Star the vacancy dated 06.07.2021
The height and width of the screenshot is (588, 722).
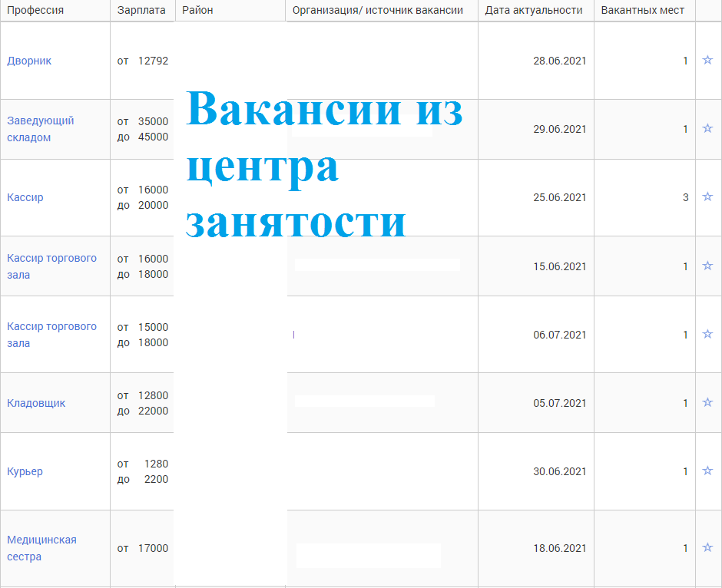click(x=707, y=334)
